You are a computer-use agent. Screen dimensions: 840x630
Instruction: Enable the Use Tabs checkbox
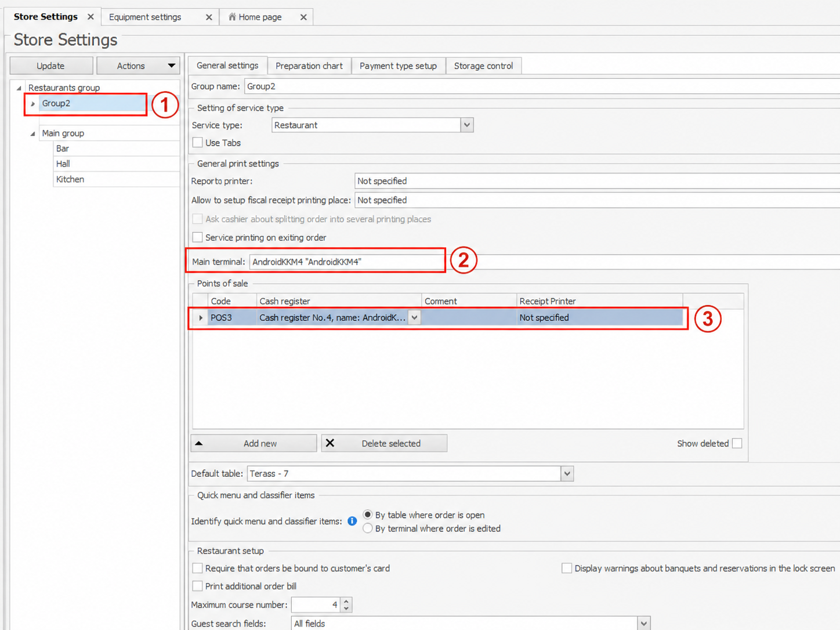tap(198, 143)
